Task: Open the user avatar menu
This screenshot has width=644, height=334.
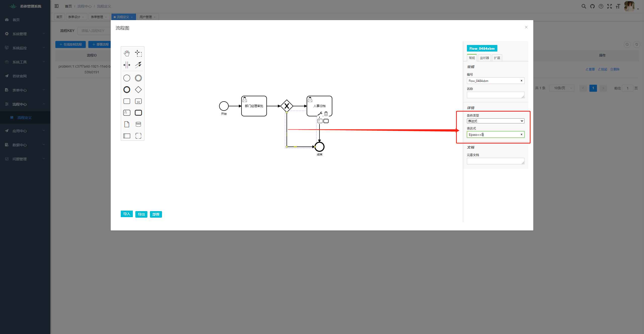Action: (x=629, y=6)
